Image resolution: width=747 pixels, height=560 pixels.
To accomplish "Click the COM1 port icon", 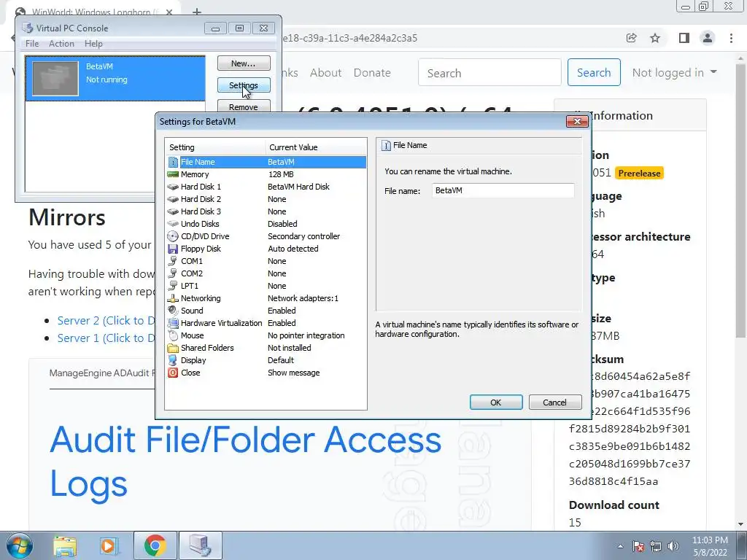I will coord(173,261).
